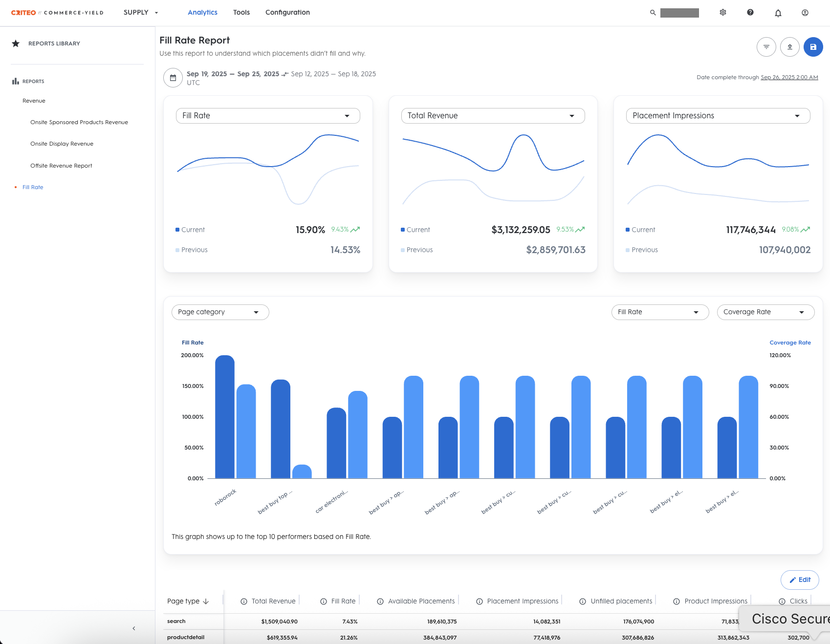
Task: Click the blue save report icon
Action: (x=813, y=47)
